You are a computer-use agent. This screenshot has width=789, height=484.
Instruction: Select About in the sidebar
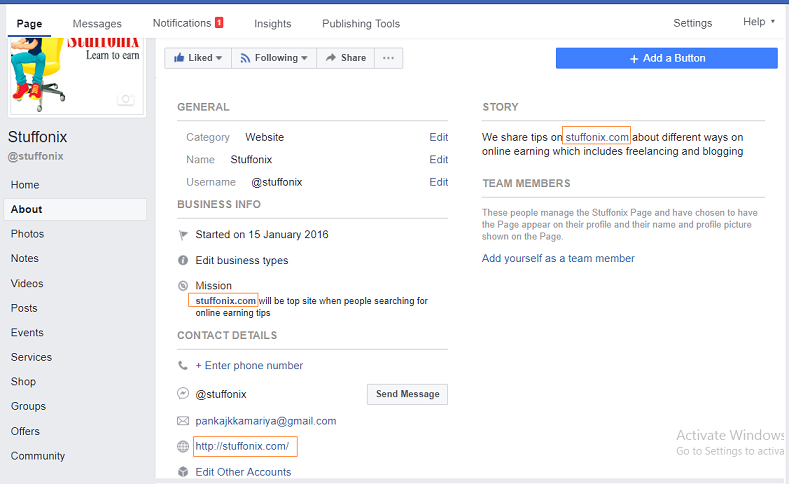75,209
